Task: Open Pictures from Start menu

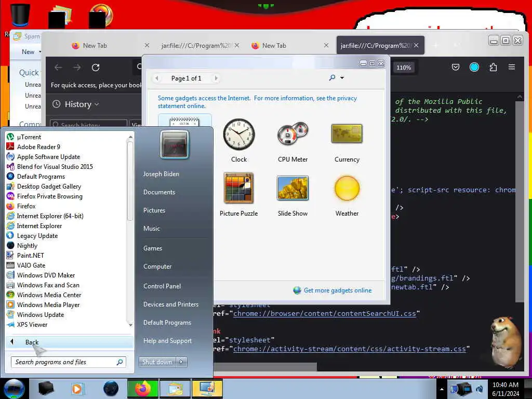Action: point(154,210)
